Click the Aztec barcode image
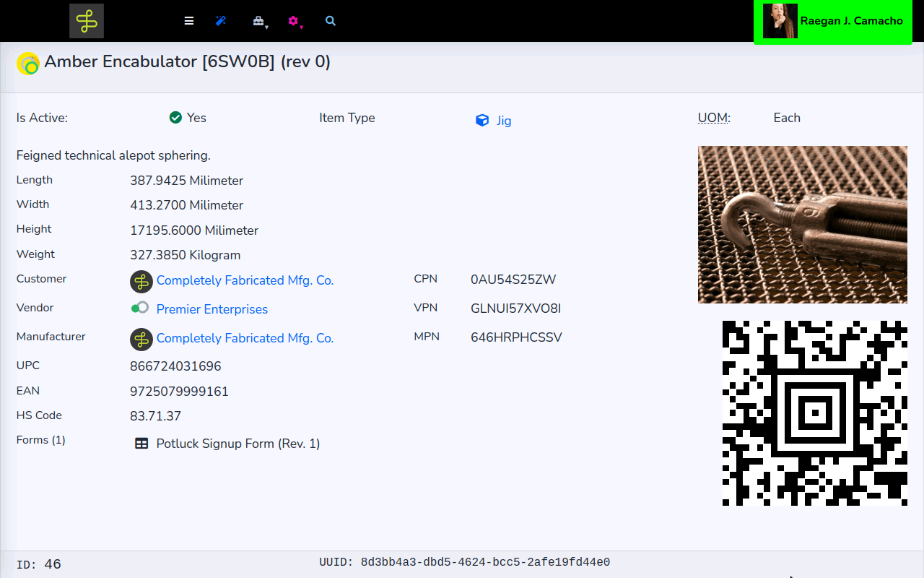 click(x=815, y=413)
